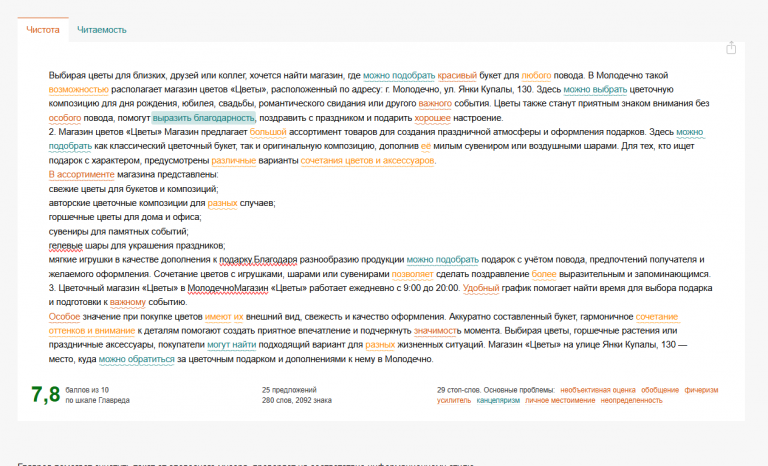Click highlighted word Удобный
This screenshot has height=466, width=768.
[481, 288]
